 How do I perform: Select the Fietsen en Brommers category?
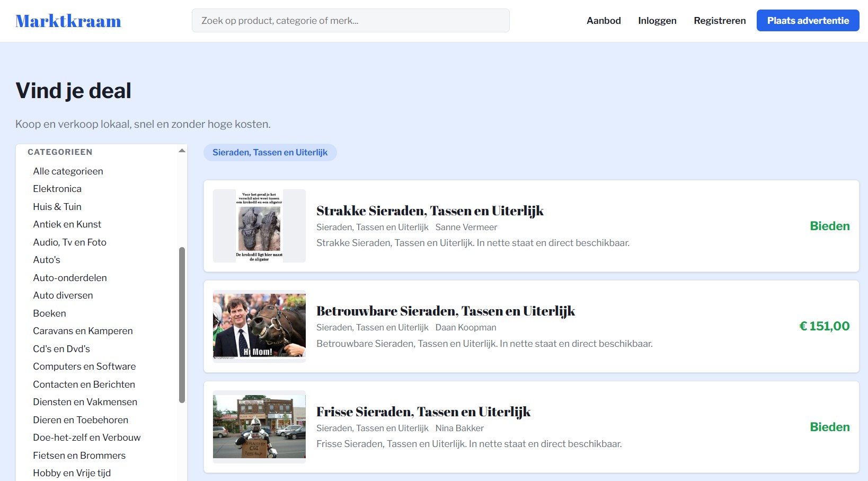(79, 456)
